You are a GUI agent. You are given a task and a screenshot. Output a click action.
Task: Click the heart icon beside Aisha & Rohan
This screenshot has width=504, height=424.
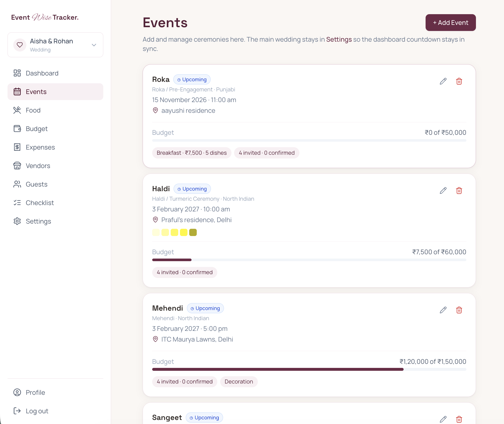click(x=20, y=45)
